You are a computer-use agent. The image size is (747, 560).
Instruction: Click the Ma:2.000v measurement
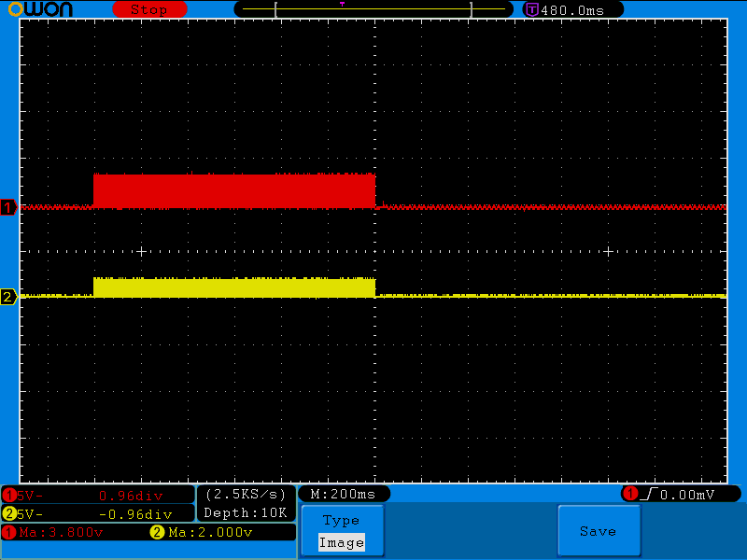point(210,532)
